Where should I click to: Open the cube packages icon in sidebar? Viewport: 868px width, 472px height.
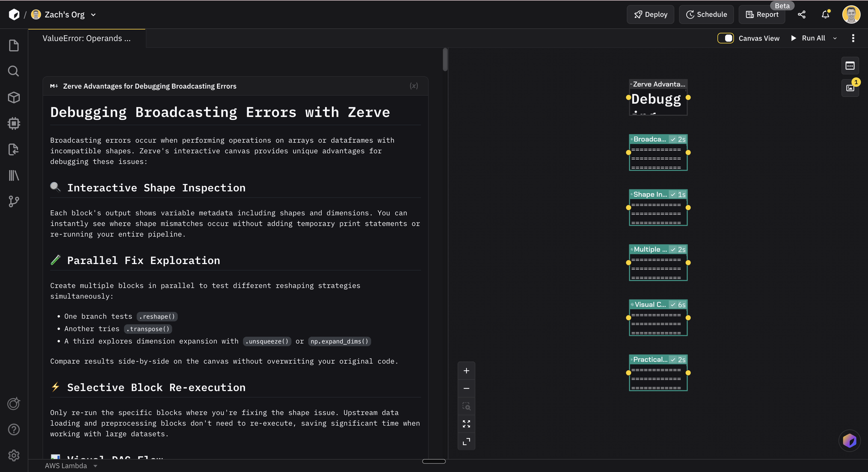coord(14,97)
